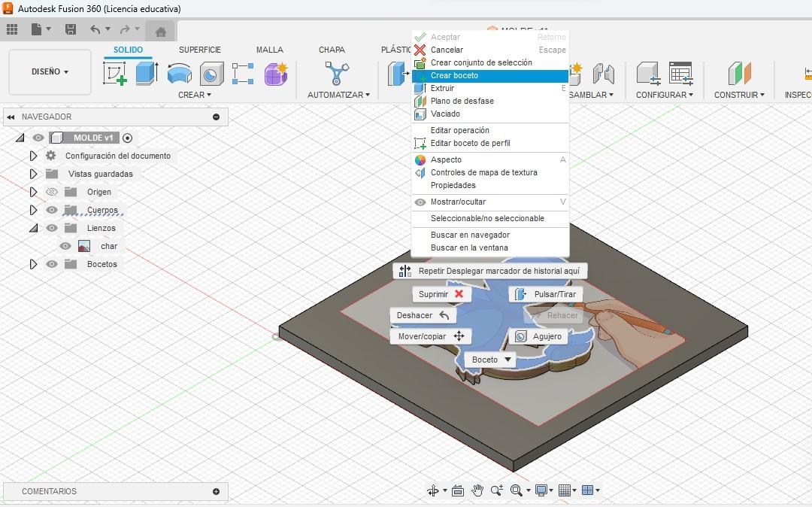Start Create Sketch tool in toolbar
Viewport: 812px width, 507px height.
pos(115,74)
